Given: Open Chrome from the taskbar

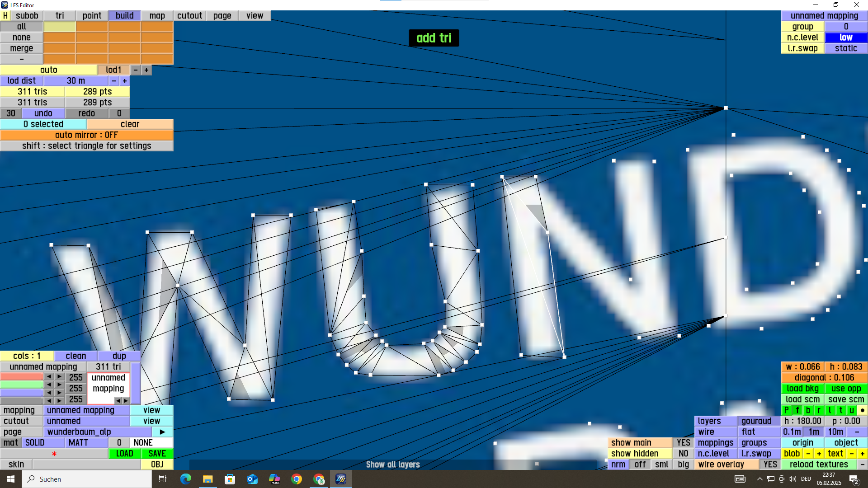Looking at the screenshot, I should point(297,479).
